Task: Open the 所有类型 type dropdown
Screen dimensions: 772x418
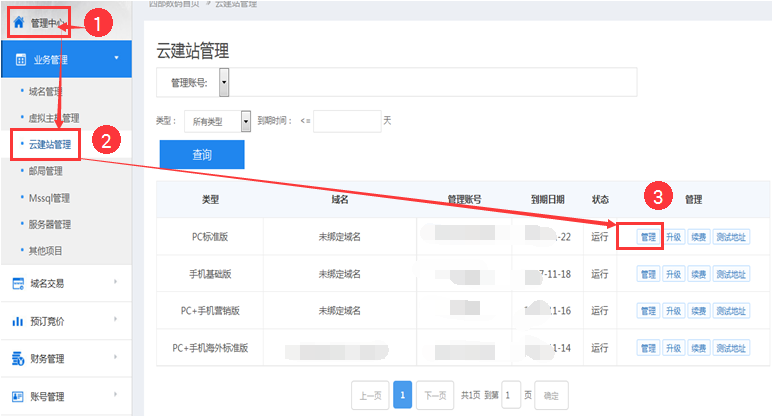Action: (x=245, y=121)
